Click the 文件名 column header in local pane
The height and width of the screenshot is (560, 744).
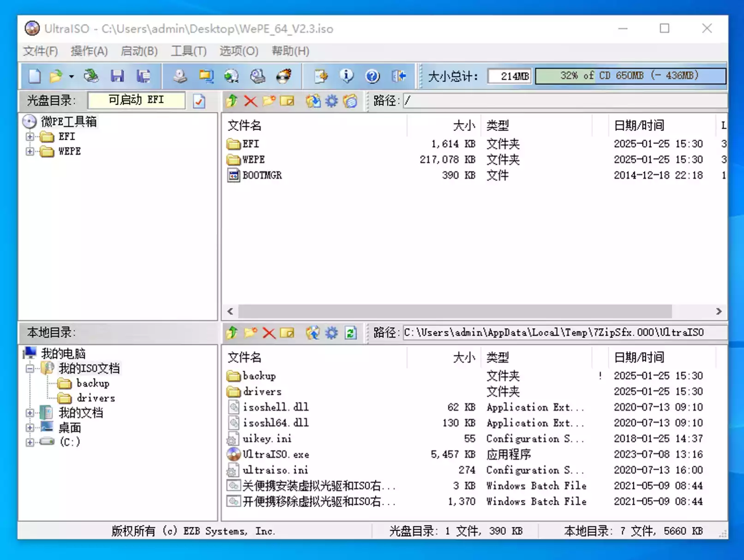coord(244,357)
